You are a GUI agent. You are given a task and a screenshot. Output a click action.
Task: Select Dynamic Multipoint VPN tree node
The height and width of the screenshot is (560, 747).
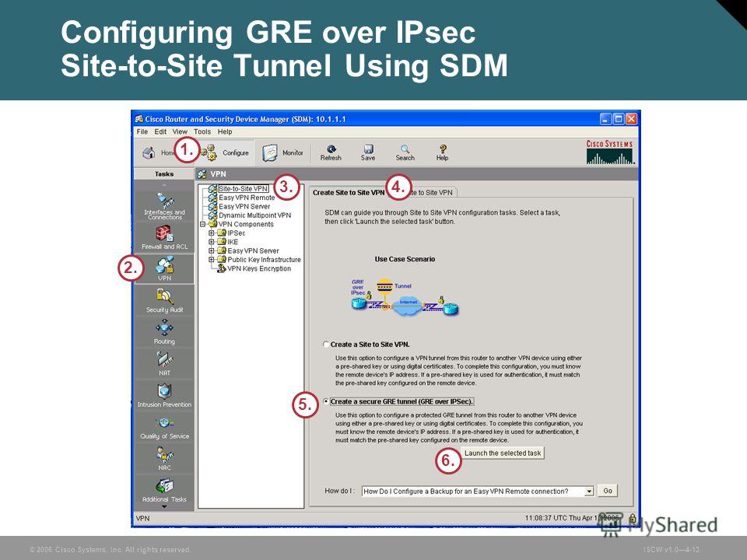pyautogui.click(x=255, y=215)
